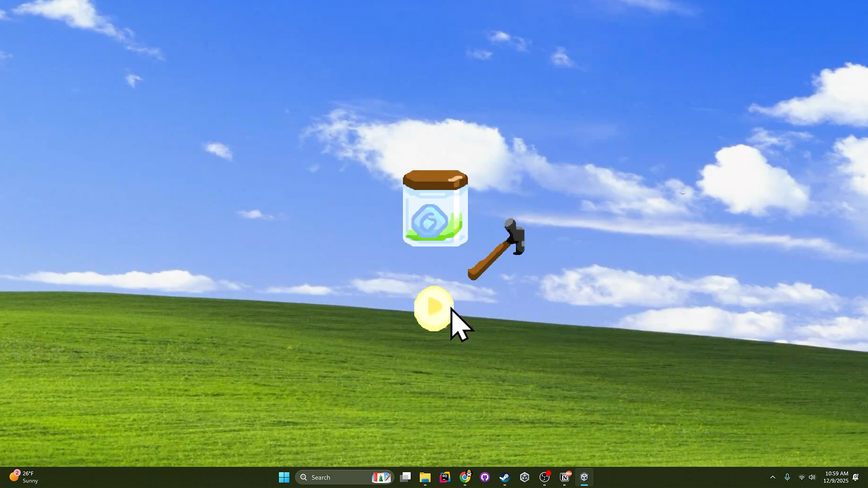Screen dimensions: 868x488
Task: Mute the system microphone in the tray
Action: tap(788, 478)
